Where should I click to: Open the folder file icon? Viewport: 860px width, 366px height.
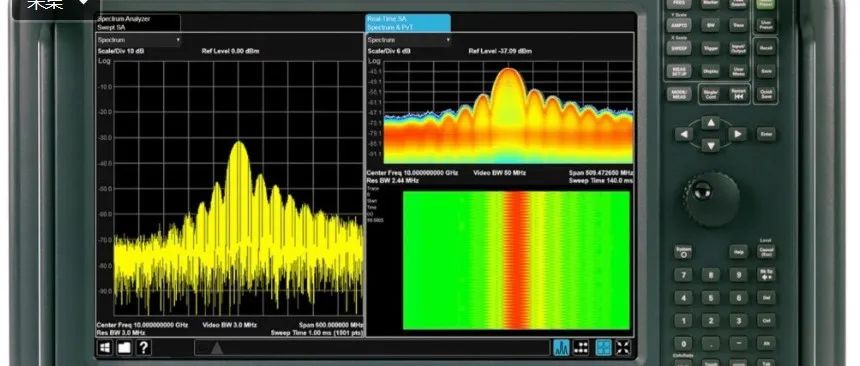[124, 347]
